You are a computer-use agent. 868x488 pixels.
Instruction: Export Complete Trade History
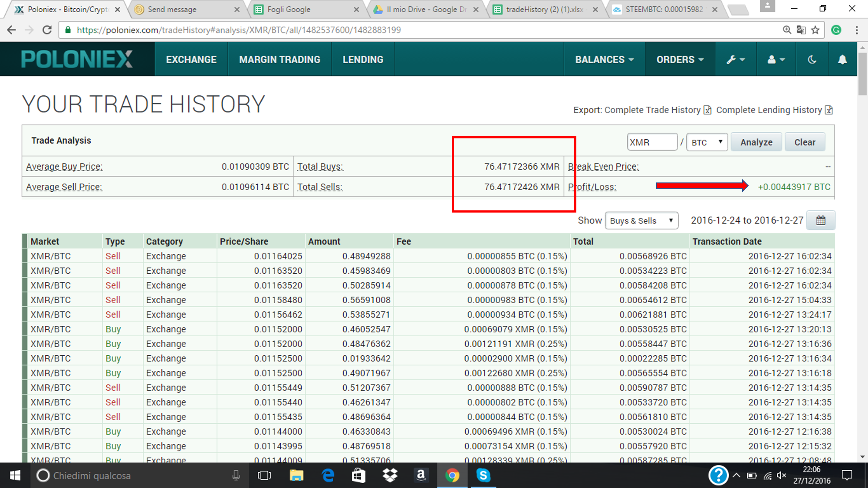(x=658, y=110)
